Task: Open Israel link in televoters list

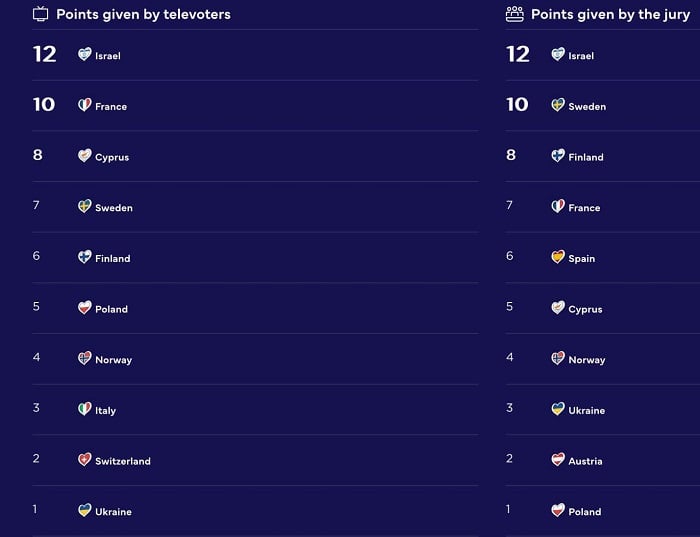Action: click(108, 56)
